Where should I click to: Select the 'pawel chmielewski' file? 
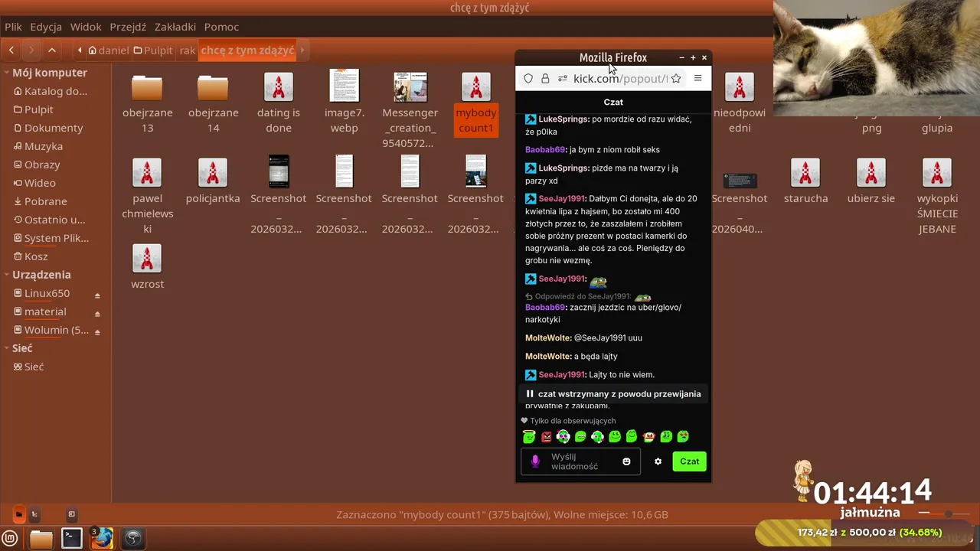pyautogui.click(x=147, y=196)
